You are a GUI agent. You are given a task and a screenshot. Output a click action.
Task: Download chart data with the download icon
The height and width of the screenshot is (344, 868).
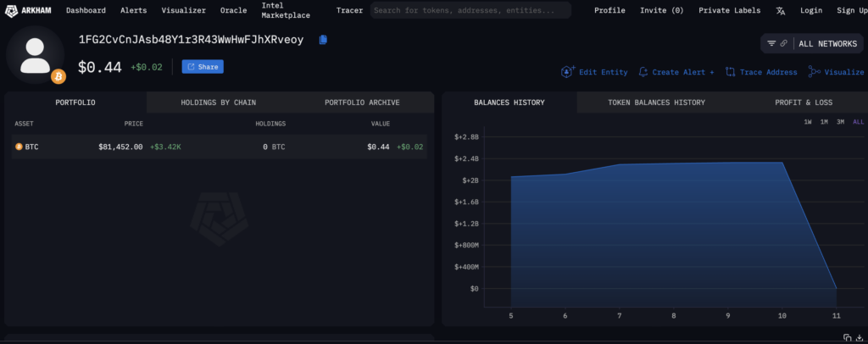click(859, 337)
